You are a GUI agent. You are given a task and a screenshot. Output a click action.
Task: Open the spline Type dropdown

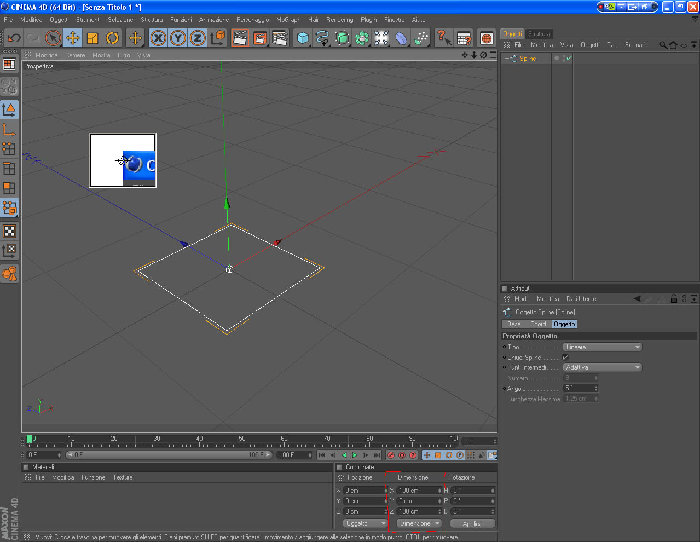pos(602,347)
